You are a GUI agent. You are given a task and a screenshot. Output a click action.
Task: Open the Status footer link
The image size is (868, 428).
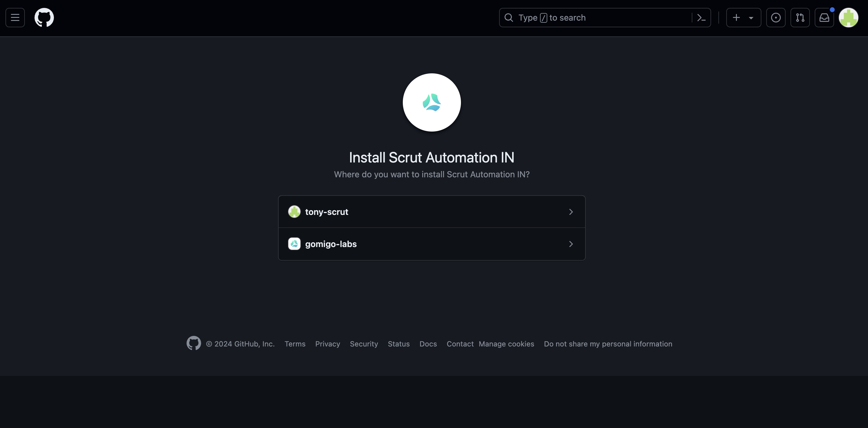(399, 344)
